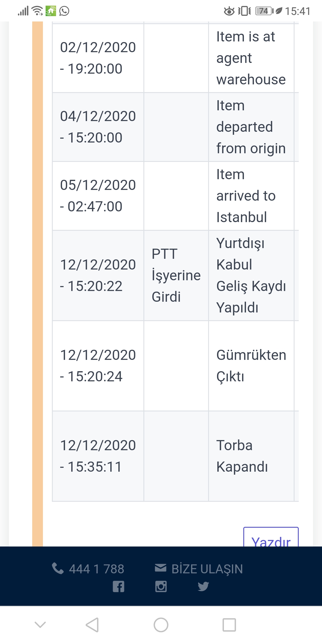Viewport: 322px width, 644px height.
Task: Tap the WhatsApp notification icon
Action: pyautogui.click(x=64, y=11)
